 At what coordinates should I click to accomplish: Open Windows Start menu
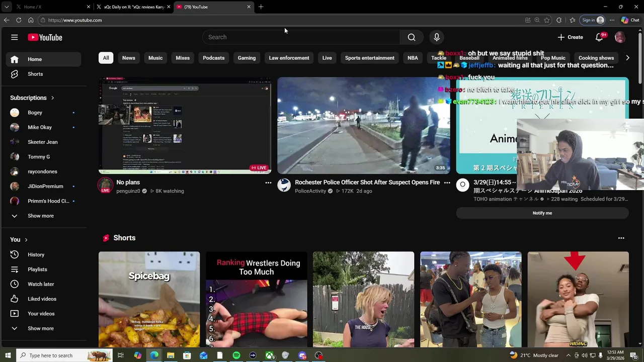pos(8,355)
